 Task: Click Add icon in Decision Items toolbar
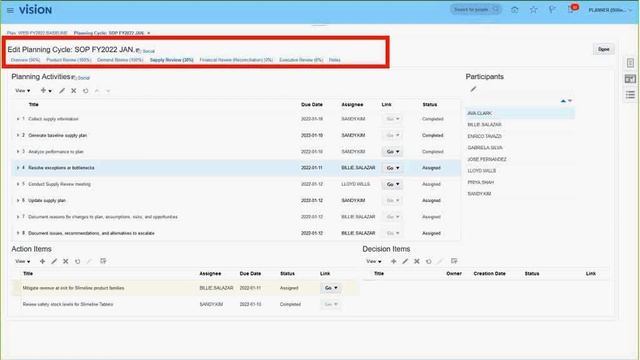[x=393, y=261]
